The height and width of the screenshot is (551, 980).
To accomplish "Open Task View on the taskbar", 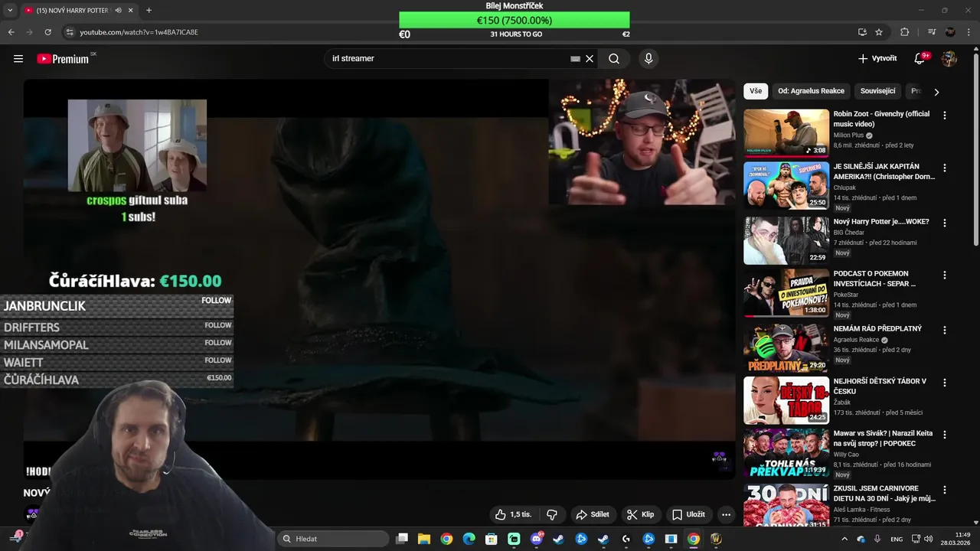I will coord(402,539).
